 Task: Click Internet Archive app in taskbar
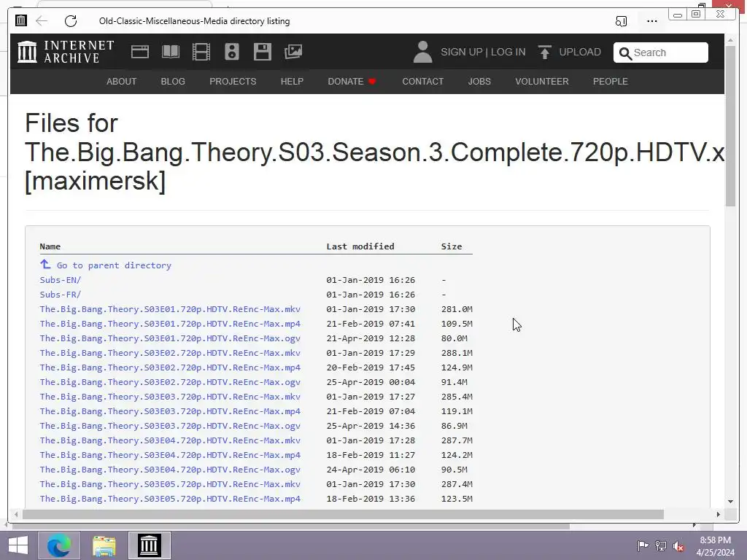149,545
